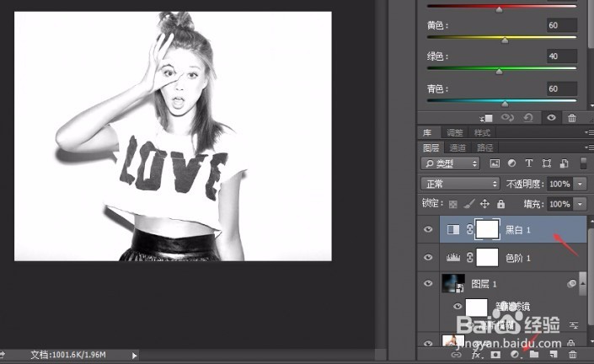Click the 不透明度 100% value field
This screenshot has width=594, height=364.
click(560, 184)
